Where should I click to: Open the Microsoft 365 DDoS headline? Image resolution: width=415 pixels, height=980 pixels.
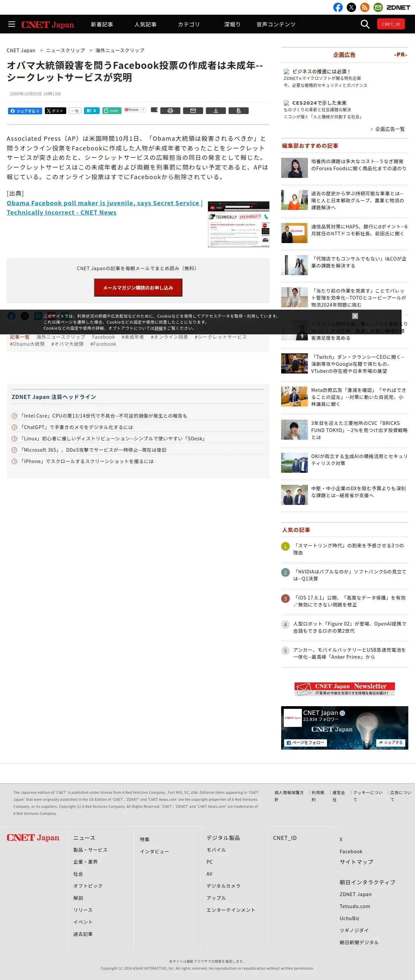click(x=93, y=450)
